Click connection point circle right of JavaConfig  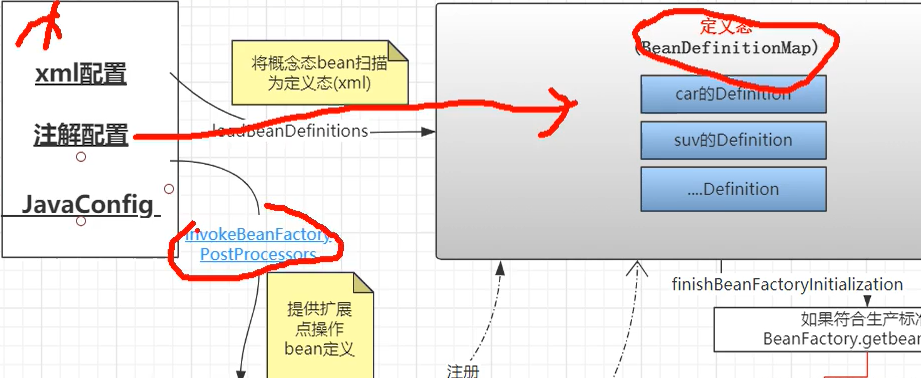[169, 189]
